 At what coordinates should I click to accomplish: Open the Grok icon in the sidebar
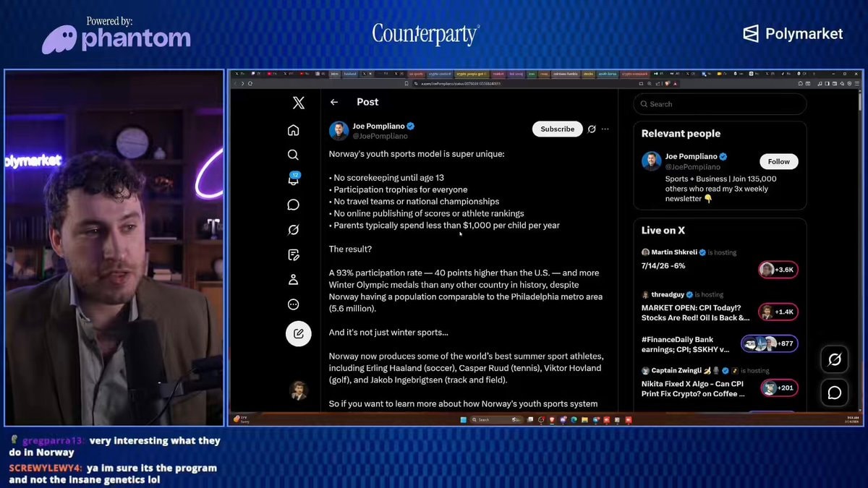coord(293,230)
